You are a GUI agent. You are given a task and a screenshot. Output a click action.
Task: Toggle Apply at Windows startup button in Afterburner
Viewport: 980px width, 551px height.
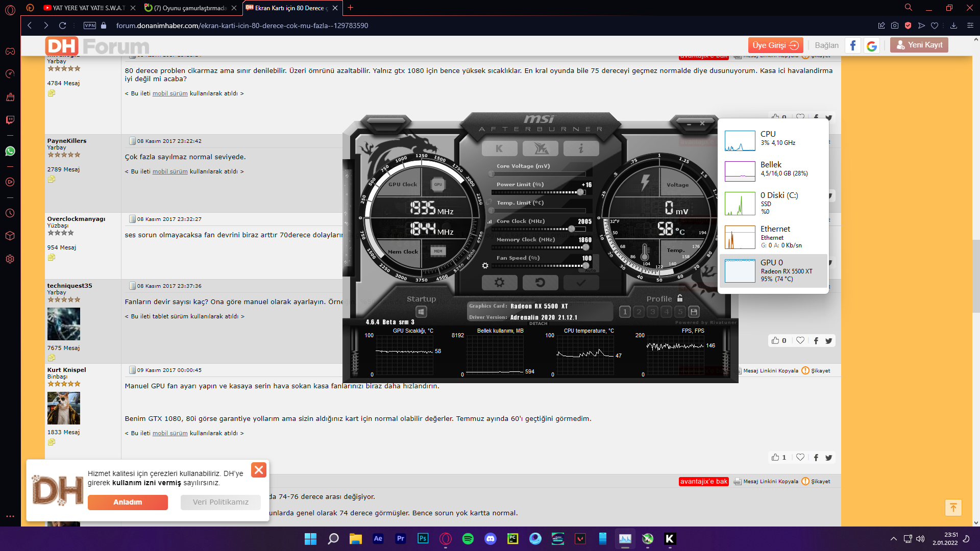[x=421, y=312]
